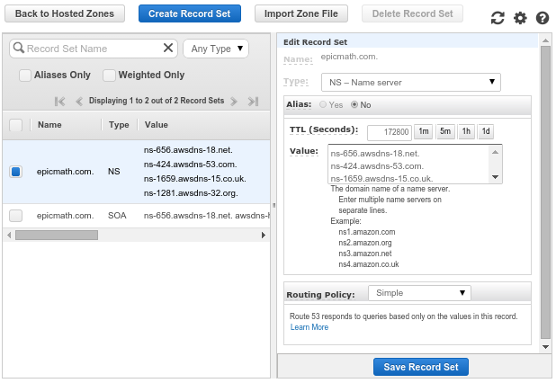This screenshot has width=556, height=383.
Task: Toggle the select-all records checkbox
Action: 16,125
